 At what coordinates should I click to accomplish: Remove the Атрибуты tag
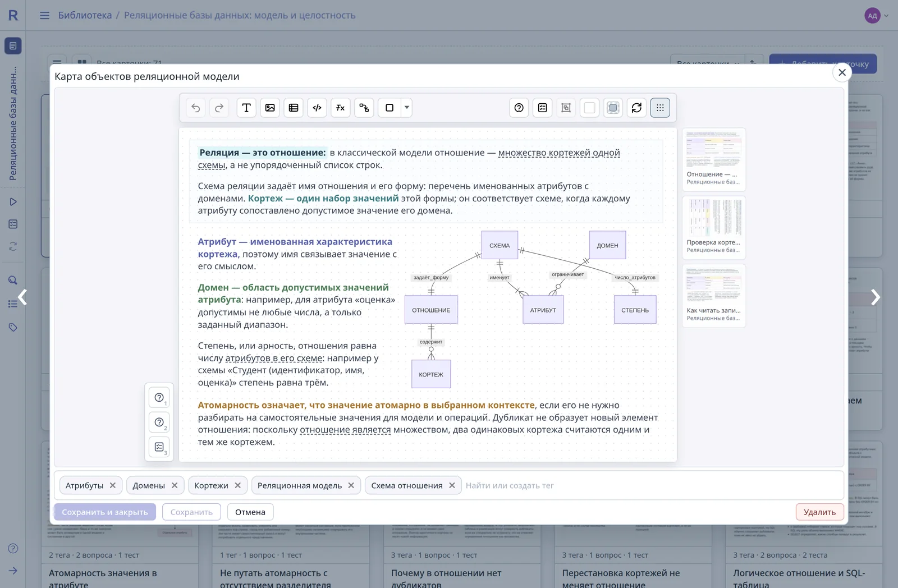coord(113,485)
